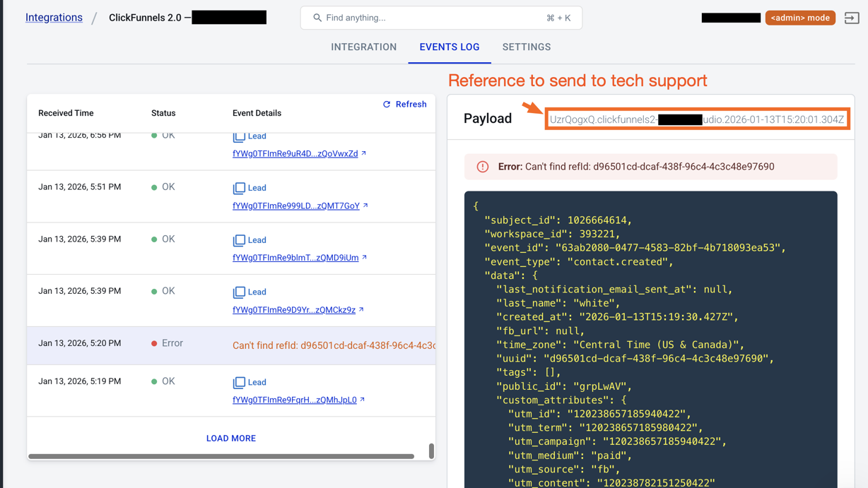868x488 pixels.
Task: Click the refresh arrow icon
Action: click(387, 105)
